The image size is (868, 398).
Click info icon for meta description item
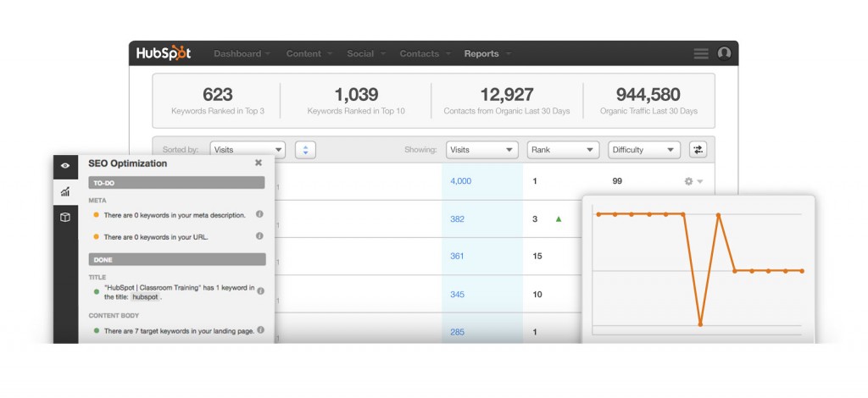pyautogui.click(x=259, y=214)
